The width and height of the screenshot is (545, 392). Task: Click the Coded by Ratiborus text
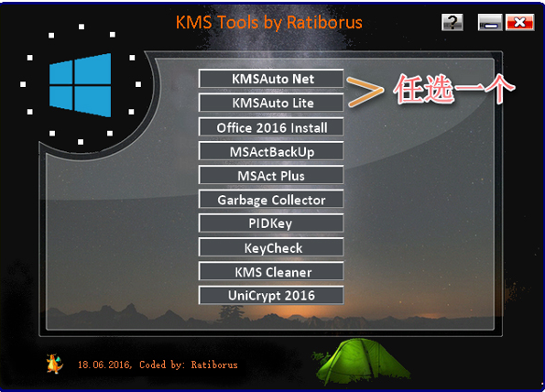(x=189, y=365)
